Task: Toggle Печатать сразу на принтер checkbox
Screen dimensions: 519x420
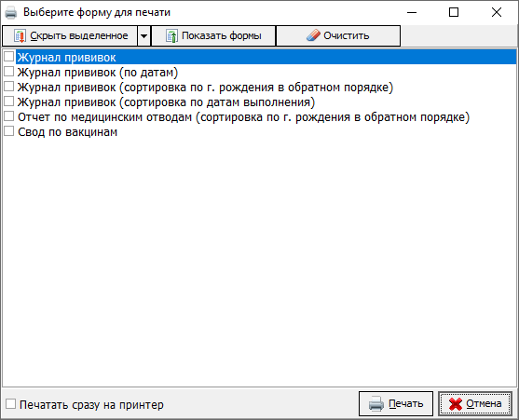Action: coord(10,404)
